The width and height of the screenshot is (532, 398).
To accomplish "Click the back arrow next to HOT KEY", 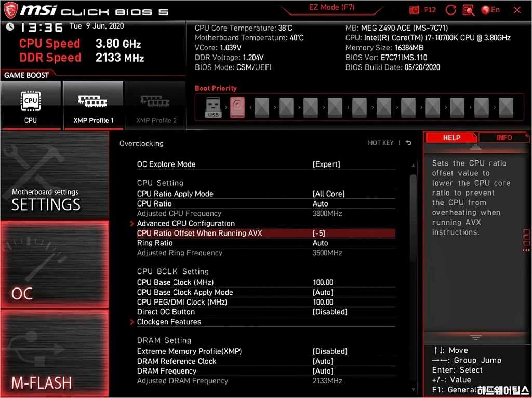I will coord(408,143).
